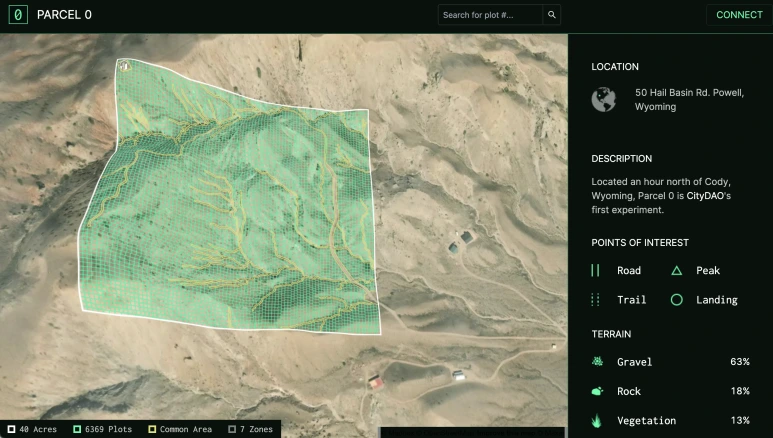773x438 pixels.
Task: Click the Rock terrain icon
Action: coord(597,391)
